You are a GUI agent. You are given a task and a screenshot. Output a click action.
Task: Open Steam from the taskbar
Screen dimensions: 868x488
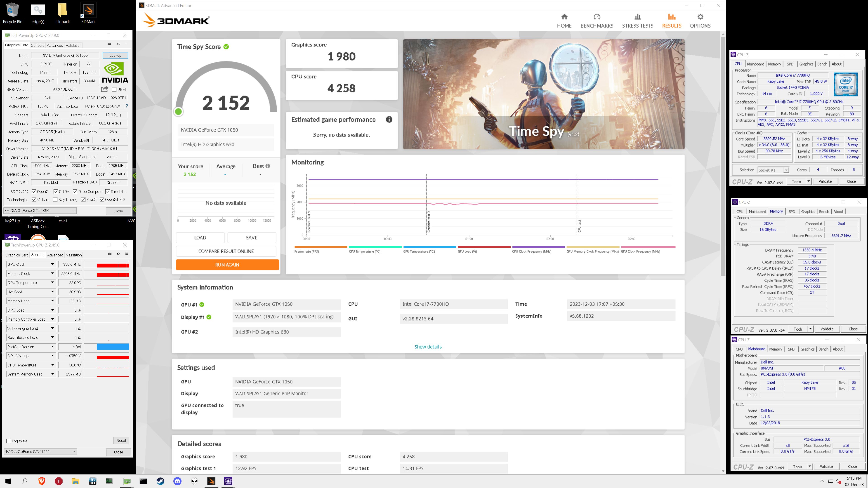160,481
